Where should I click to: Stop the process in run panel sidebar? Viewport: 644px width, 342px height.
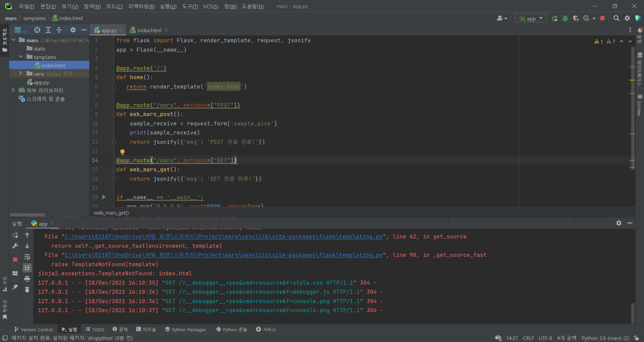[x=15, y=260]
